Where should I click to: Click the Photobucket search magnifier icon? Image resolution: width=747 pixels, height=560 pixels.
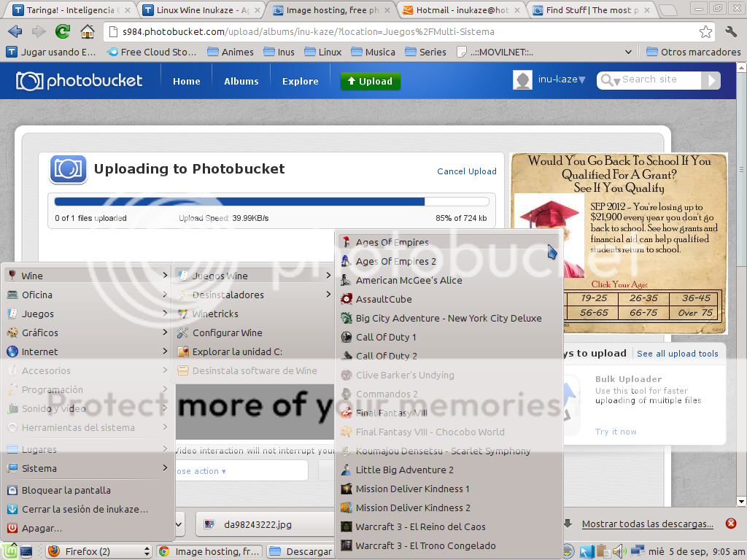(607, 80)
